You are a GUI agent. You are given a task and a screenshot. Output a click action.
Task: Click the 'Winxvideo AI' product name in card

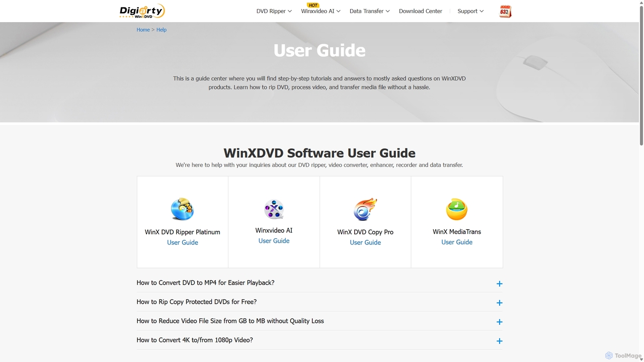pos(274,230)
